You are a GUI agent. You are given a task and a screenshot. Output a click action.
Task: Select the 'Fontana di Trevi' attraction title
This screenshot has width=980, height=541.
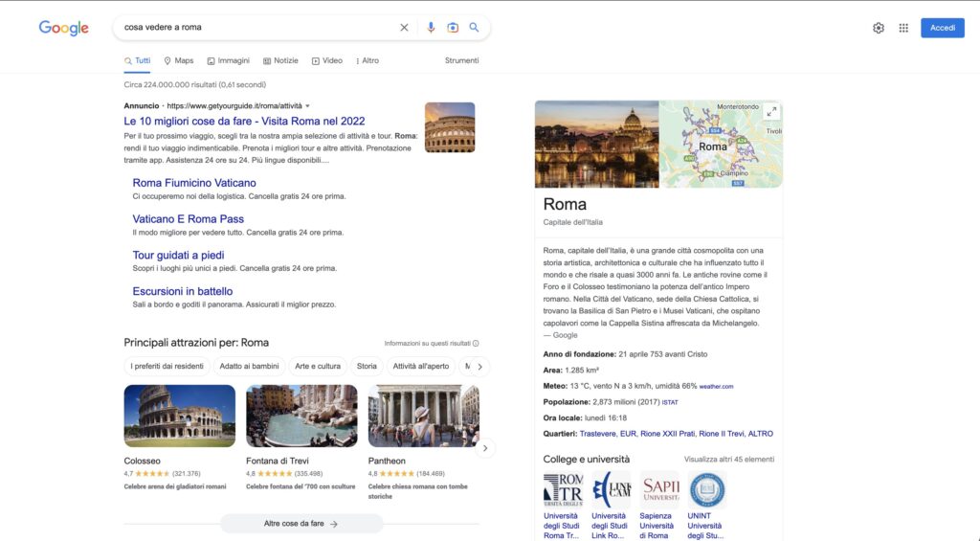(277, 461)
